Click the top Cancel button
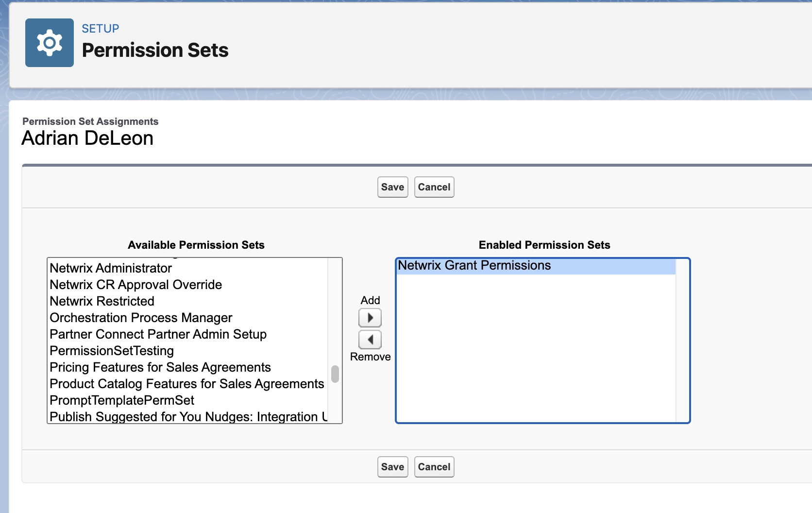 click(x=434, y=187)
